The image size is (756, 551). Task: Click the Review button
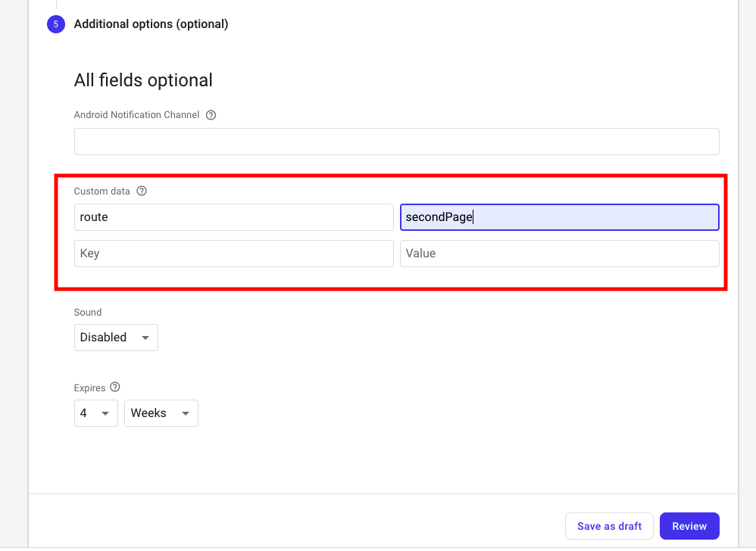click(x=689, y=526)
